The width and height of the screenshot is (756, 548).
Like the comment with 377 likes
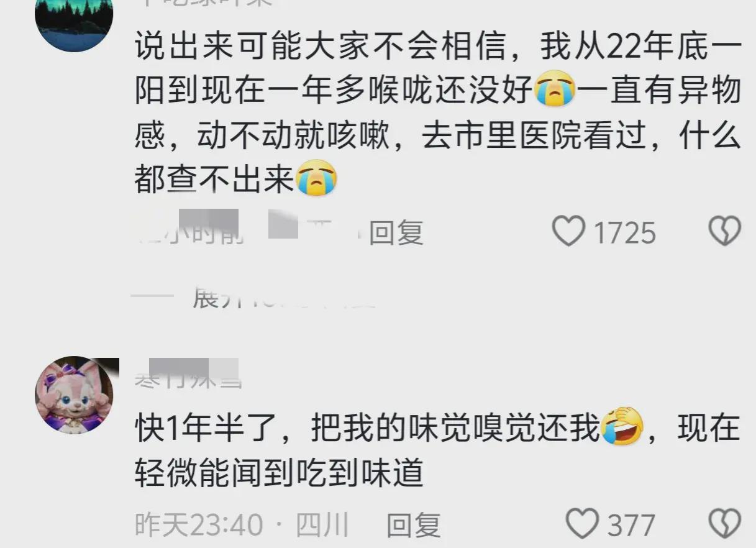point(583,525)
